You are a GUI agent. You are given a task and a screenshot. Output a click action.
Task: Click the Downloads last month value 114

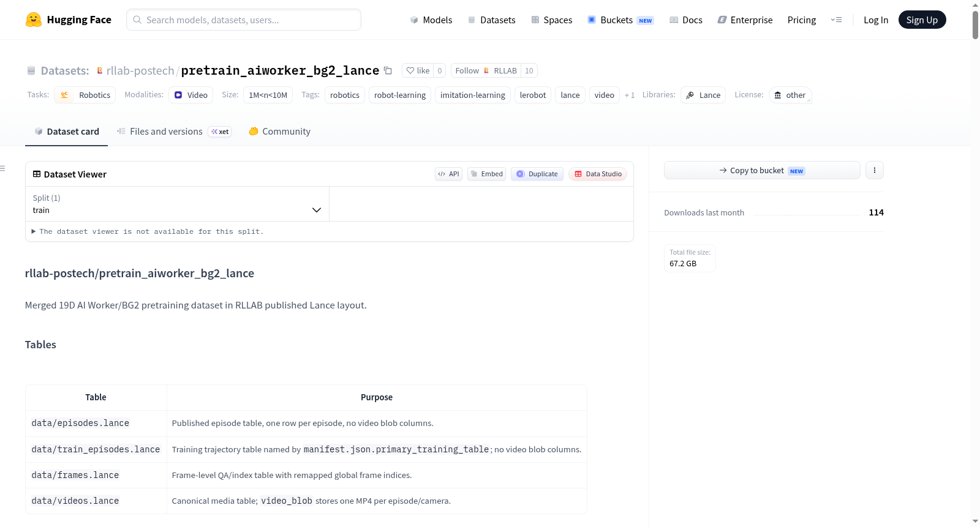pos(876,212)
